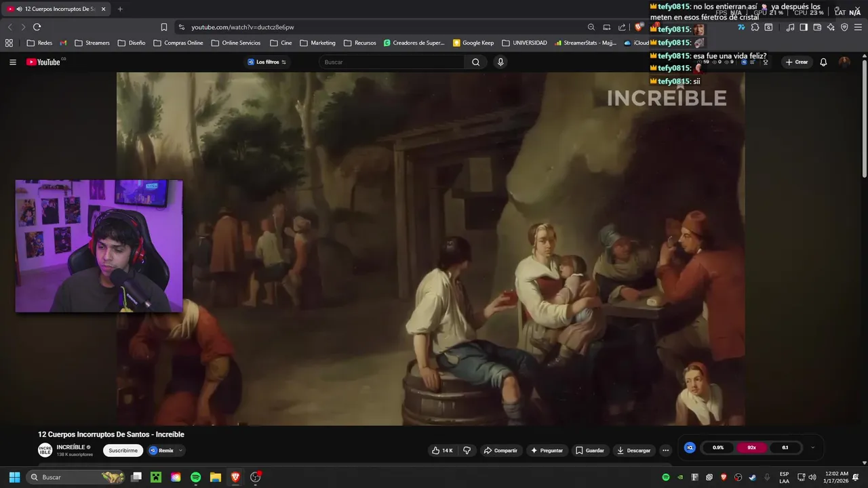The height and width of the screenshot is (488, 868).
Task: Open File Explorer from the taskbar
Action: pos(216,477)
